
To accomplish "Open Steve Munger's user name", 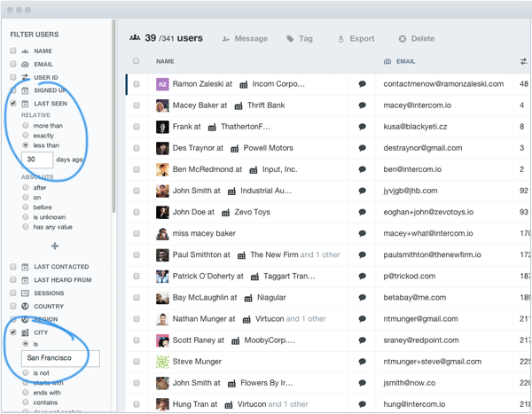I will (197, 362).
